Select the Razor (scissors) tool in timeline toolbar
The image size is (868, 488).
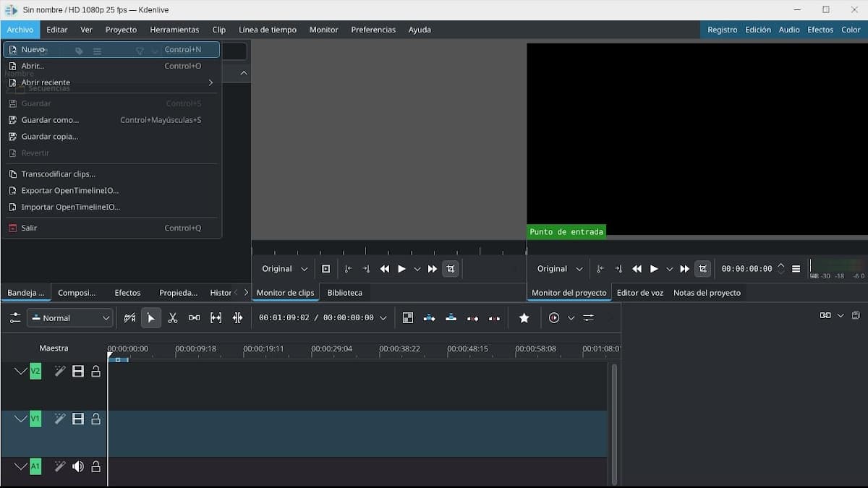click(173, 318)
